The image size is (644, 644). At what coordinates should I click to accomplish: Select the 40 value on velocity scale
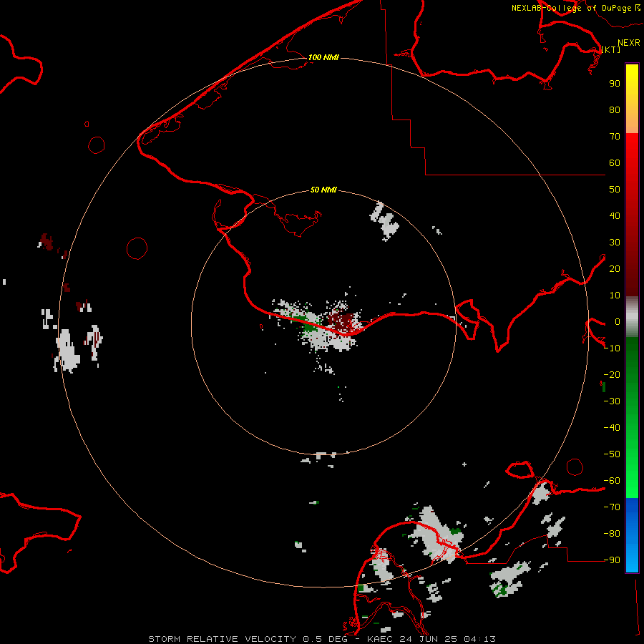[615, 215]
